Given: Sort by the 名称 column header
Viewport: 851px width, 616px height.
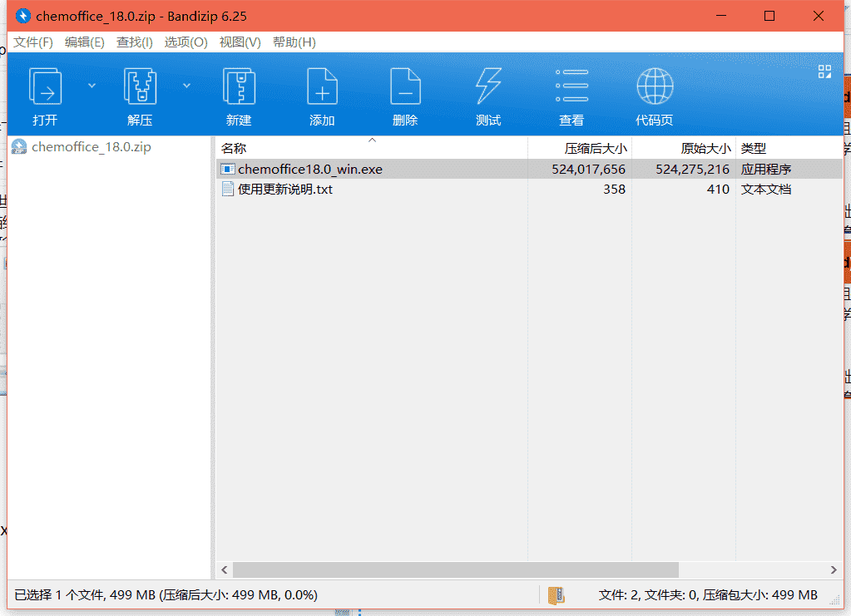Looking at the screenshot, I should click(372, 148).
